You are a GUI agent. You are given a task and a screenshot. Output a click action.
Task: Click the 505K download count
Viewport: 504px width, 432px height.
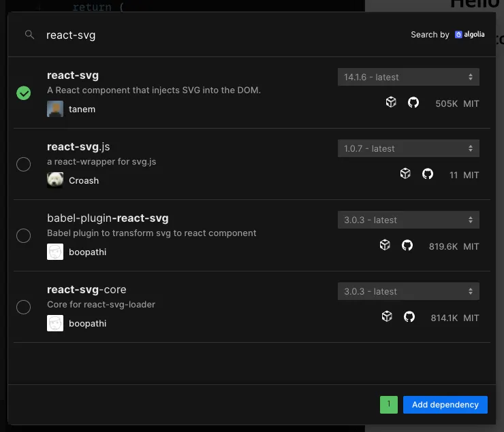(447, 103)
